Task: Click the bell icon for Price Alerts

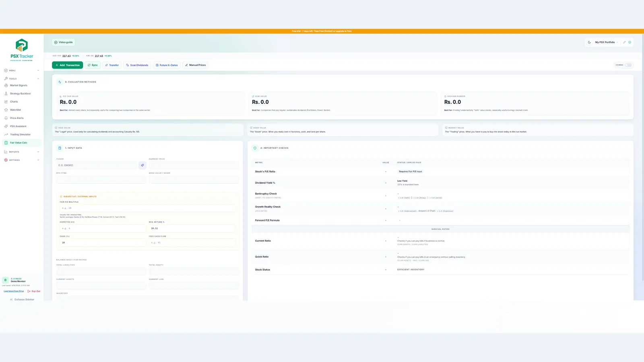Action: click(x=6, y=118)
